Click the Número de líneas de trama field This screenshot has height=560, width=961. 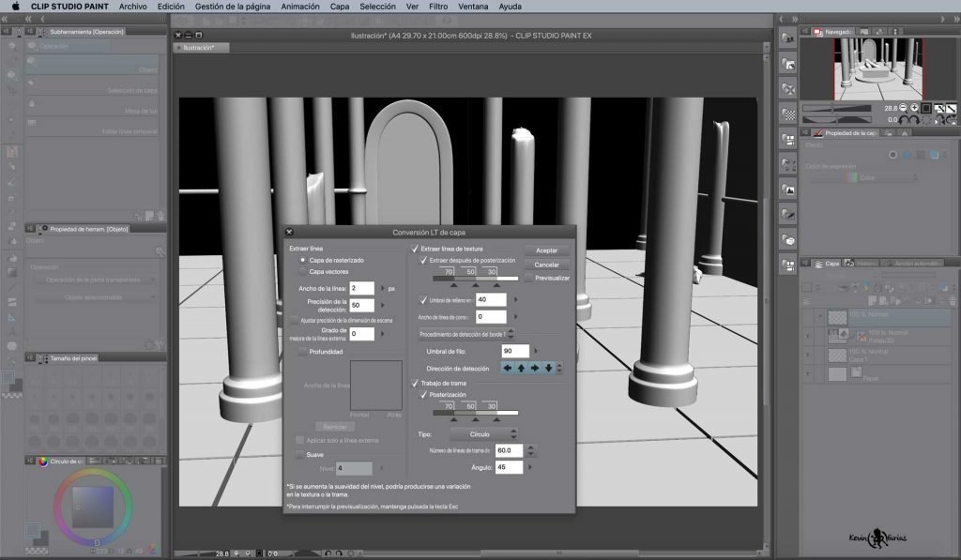[510, 450]
